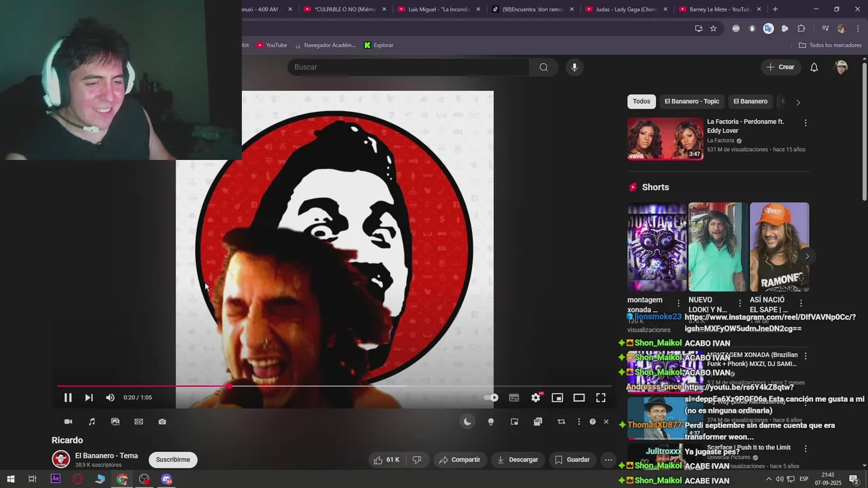Close the extension toolbar with the X
This screenshot has height=488, width=868.
[x=606, y=422]
